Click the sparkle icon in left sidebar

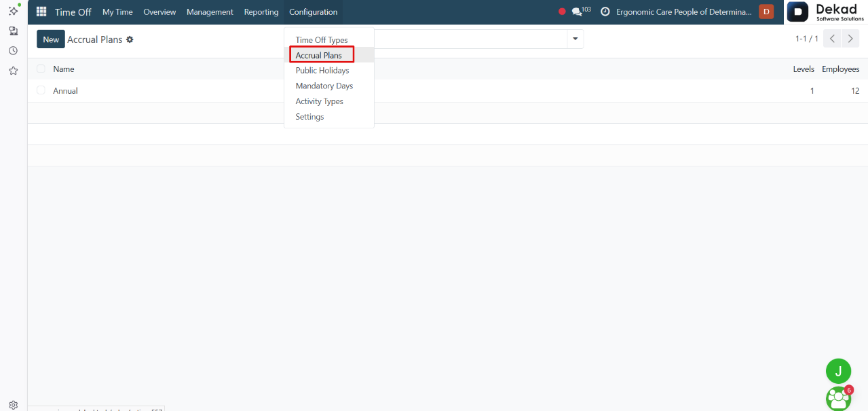(13, 10)
